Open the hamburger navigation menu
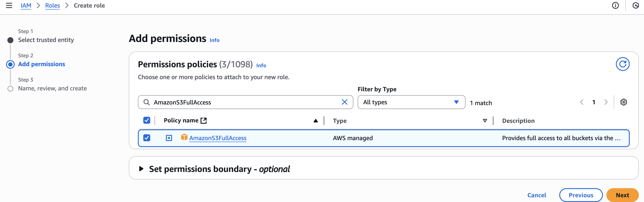This screenshot has width=644, height=202. 9,5
